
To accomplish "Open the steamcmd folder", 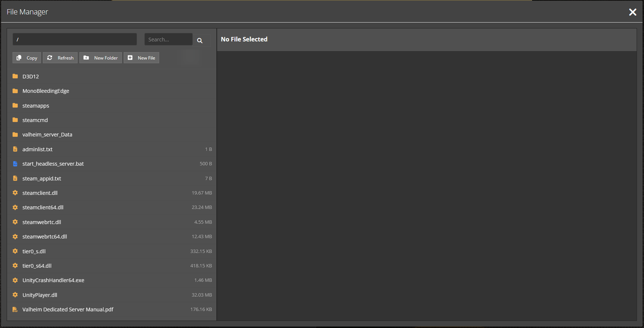I will [x=35, y=120].
